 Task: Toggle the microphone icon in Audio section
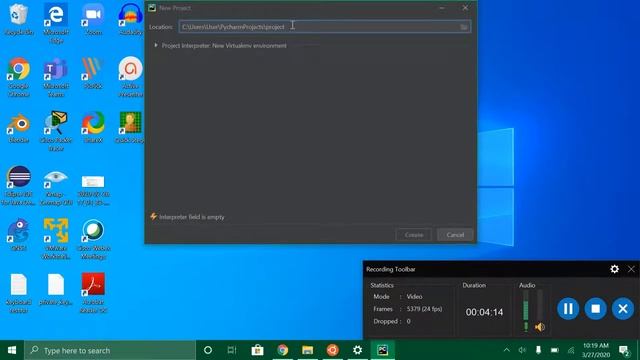pos(526,327)
